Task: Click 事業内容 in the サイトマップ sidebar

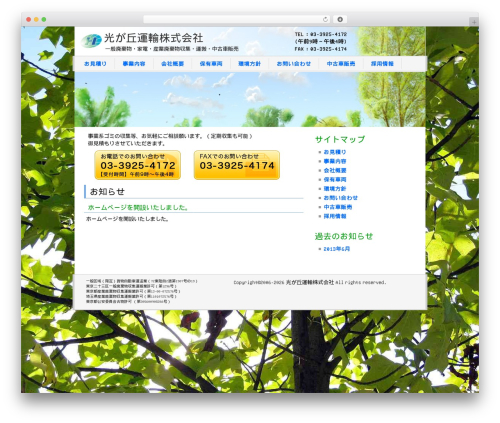Action: click(x=335, y=161)
